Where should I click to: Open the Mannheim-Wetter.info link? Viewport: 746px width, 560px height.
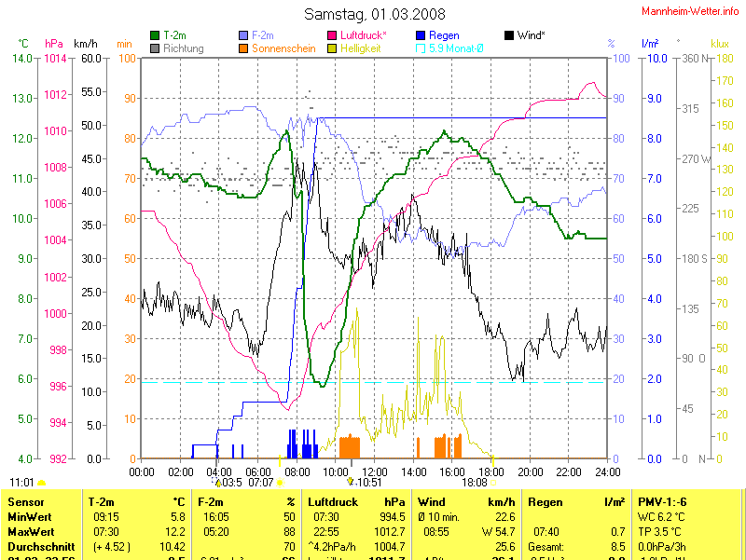coord(690,11)
